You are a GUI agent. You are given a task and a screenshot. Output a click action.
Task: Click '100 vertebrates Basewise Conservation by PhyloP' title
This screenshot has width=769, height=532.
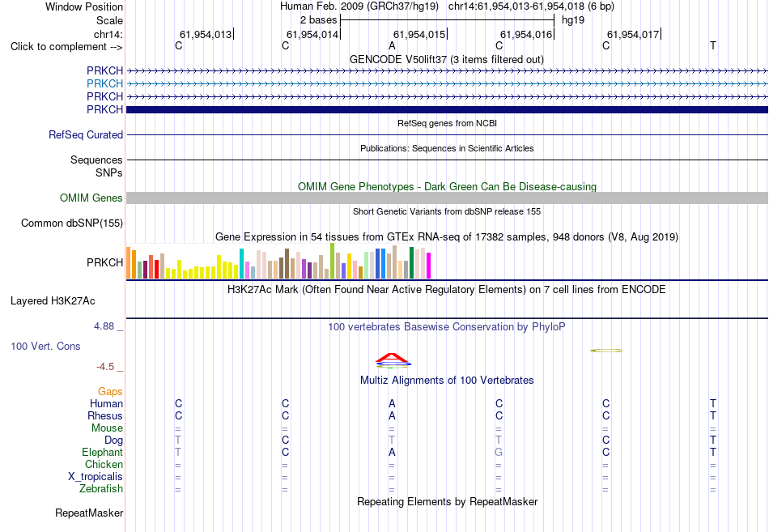(447, 327)
